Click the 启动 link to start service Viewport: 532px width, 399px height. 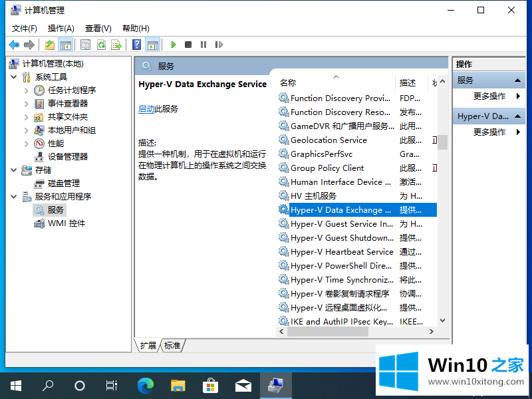coord(146,109)
